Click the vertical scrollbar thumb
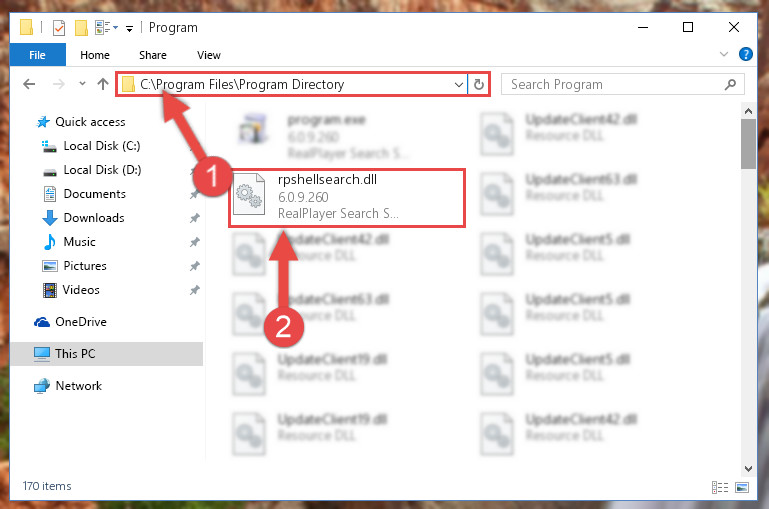Image resolution: width=769 pixels, height=509 pixels. (748, 143)
